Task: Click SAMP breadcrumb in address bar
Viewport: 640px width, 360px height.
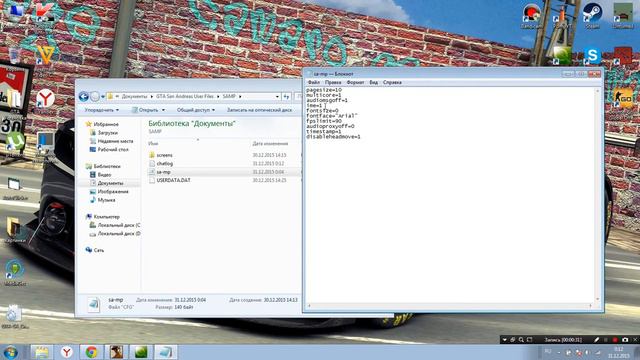Action: [229, 96]
